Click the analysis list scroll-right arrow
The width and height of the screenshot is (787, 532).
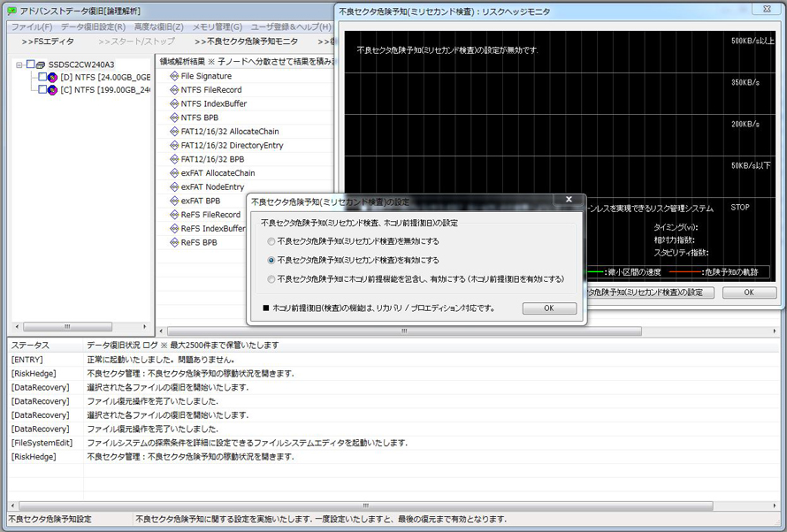pos(775,331)
